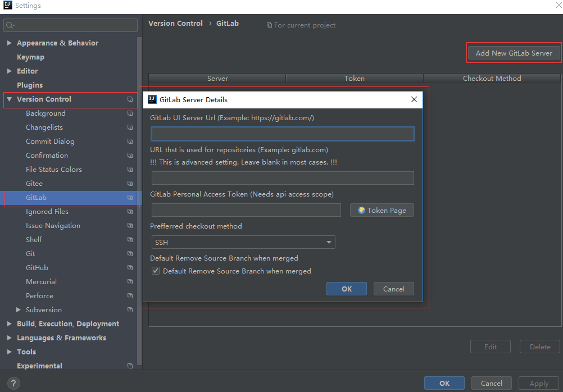Screen dimensions: 563x392
Task: Open the File Status Colors settings page
Action: coord(54,170)
